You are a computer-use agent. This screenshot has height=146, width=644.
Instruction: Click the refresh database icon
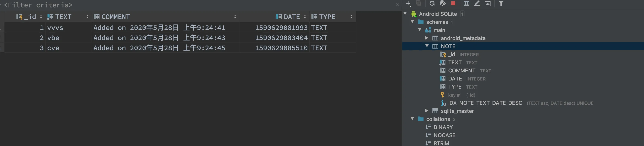pyautogui.click(x=432, y=3)
